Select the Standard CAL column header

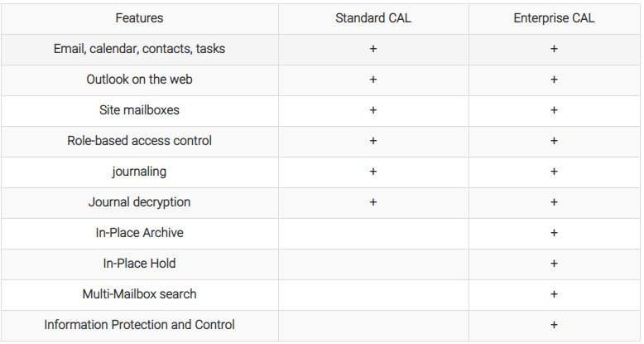[x=373, y=18]
